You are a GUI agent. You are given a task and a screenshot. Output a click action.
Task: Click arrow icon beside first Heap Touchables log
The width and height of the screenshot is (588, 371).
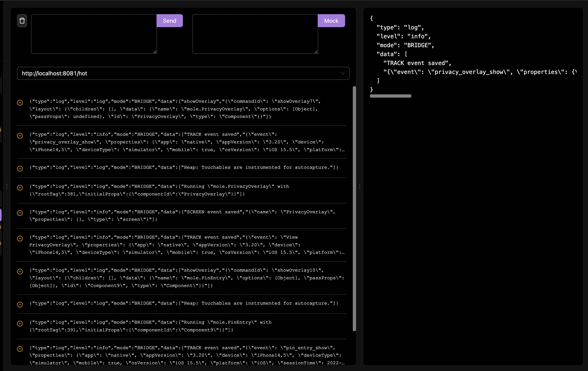(x=20, y=168)
